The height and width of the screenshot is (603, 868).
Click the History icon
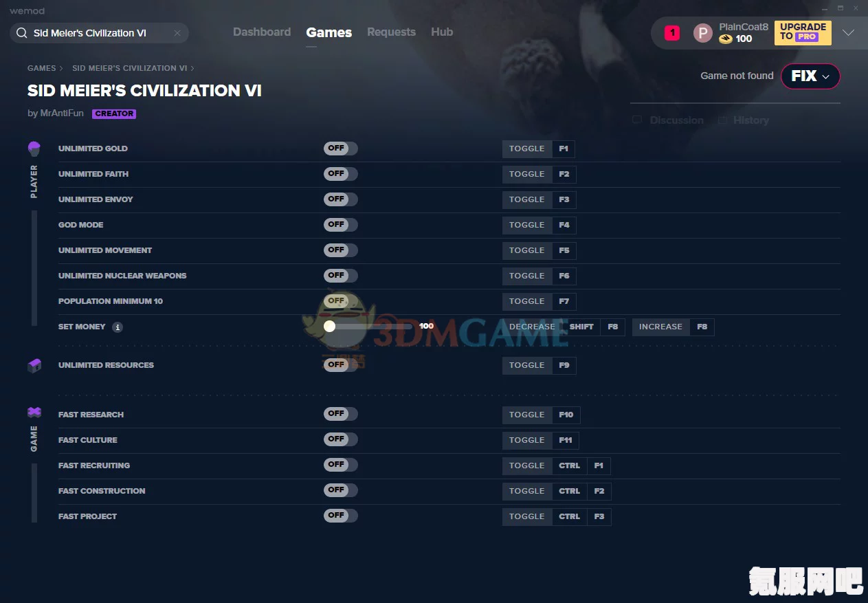722,120
